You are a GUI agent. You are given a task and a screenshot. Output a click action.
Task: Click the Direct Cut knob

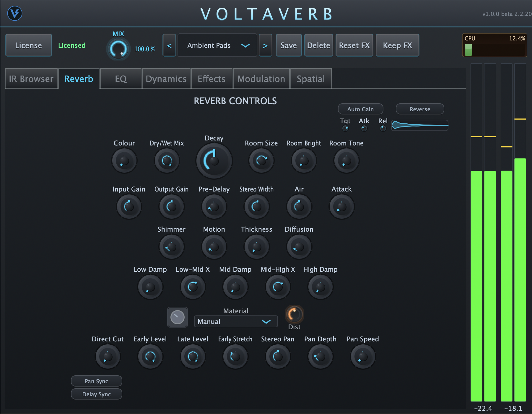pos(108,356)
